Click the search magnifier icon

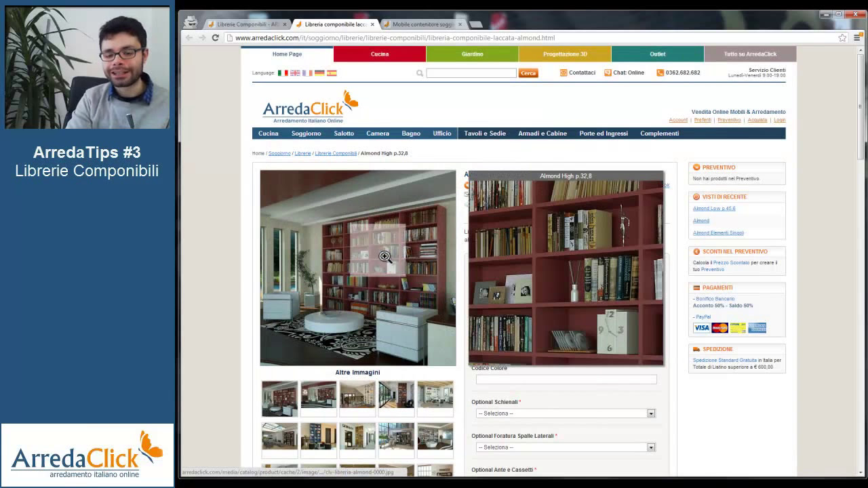420,73
